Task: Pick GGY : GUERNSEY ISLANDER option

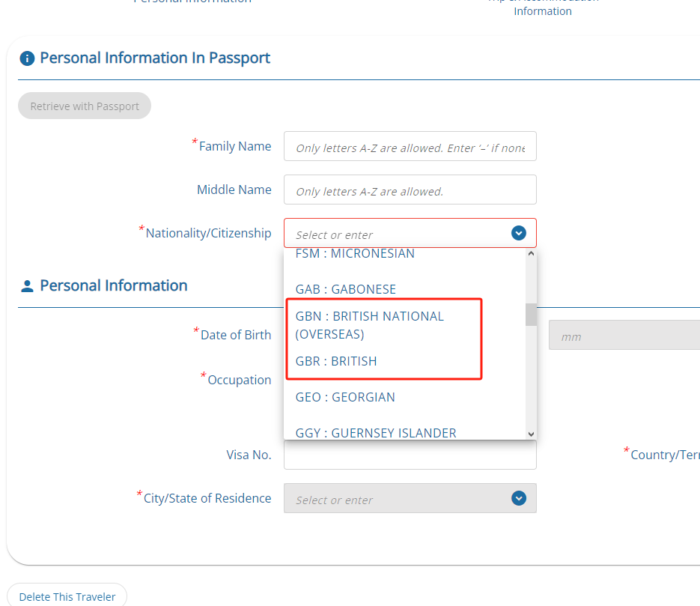Action: 376,433
